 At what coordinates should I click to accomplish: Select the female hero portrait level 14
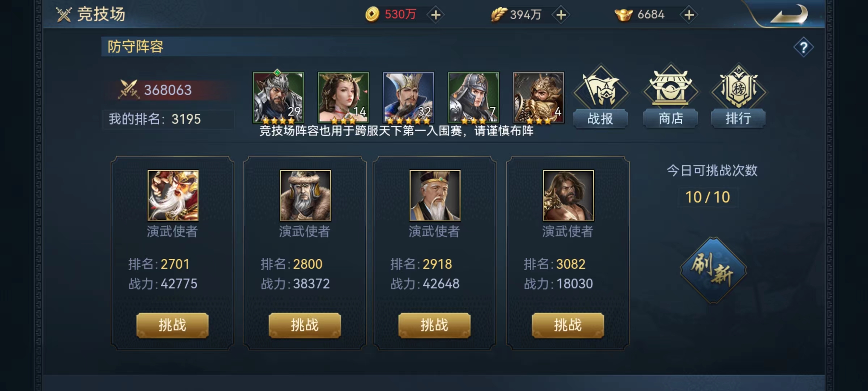343,97
